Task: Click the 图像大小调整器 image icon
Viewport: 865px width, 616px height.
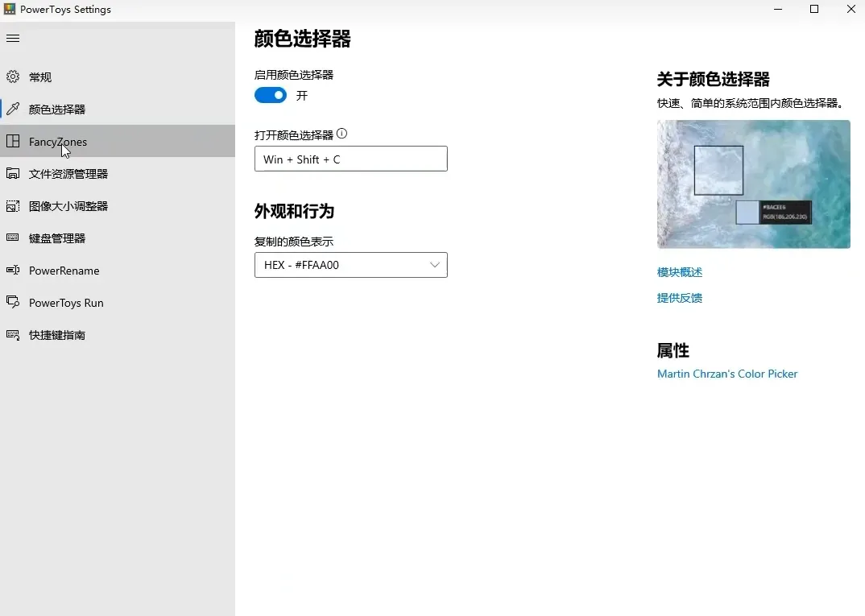Action: tap(13, 205)
